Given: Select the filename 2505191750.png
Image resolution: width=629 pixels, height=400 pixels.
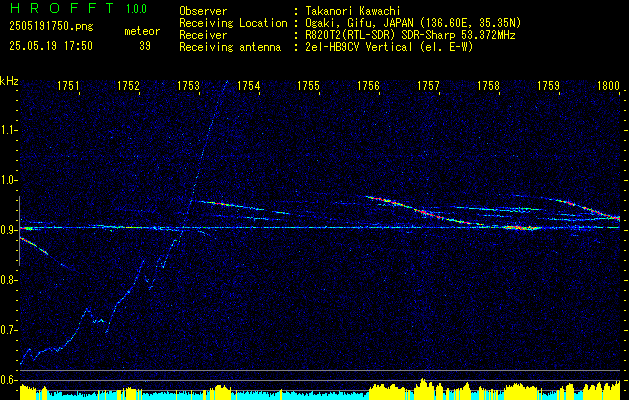Looking at the screenshot, I should tap(51, 27).
